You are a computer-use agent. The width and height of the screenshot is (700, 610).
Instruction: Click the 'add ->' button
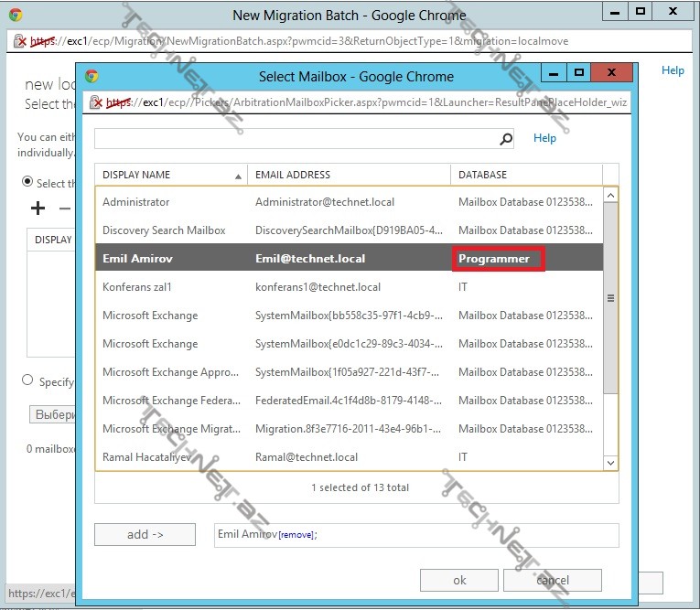click(x=145, y=535)
